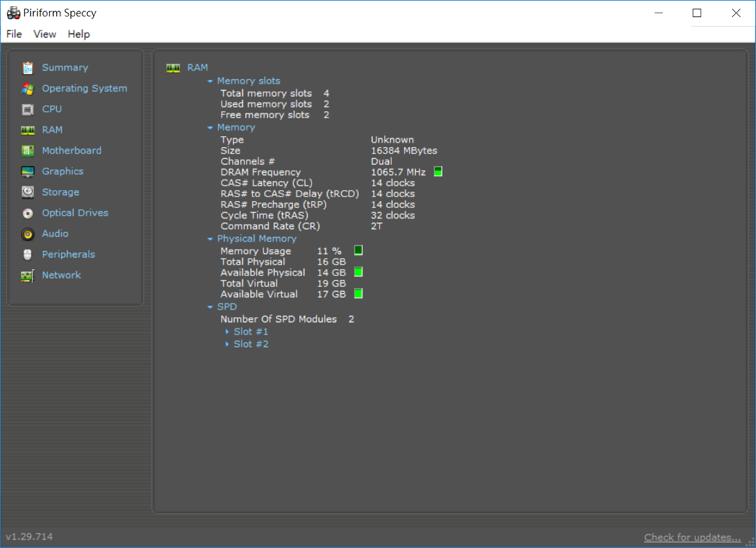Select the CPU chip icon
This screenshot has width=756, height=548.
(x=27, y=109)
